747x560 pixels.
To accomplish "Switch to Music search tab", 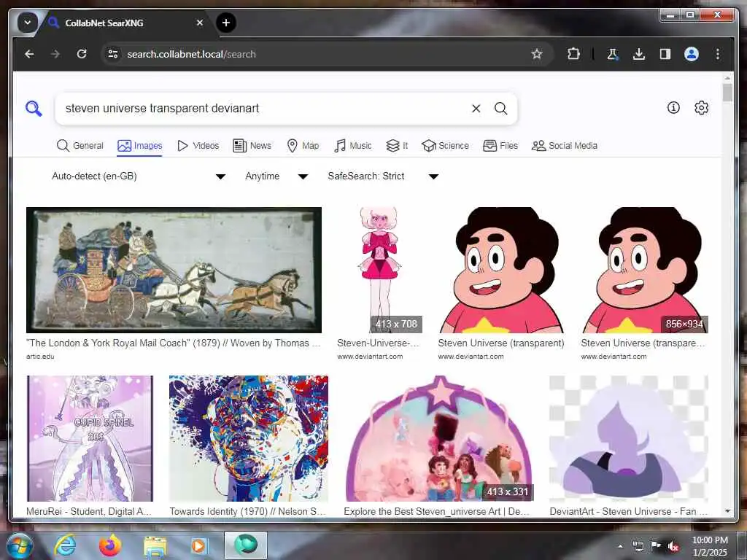I will pyautogui.click(x=352, y=146).
